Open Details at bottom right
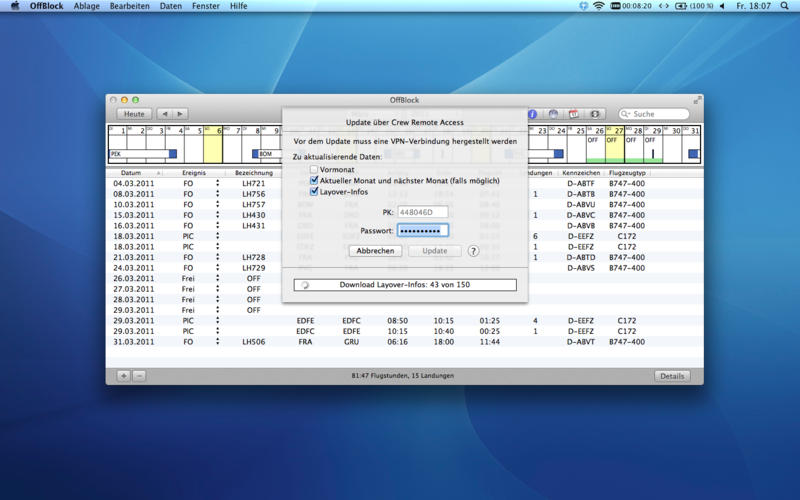 672,376
